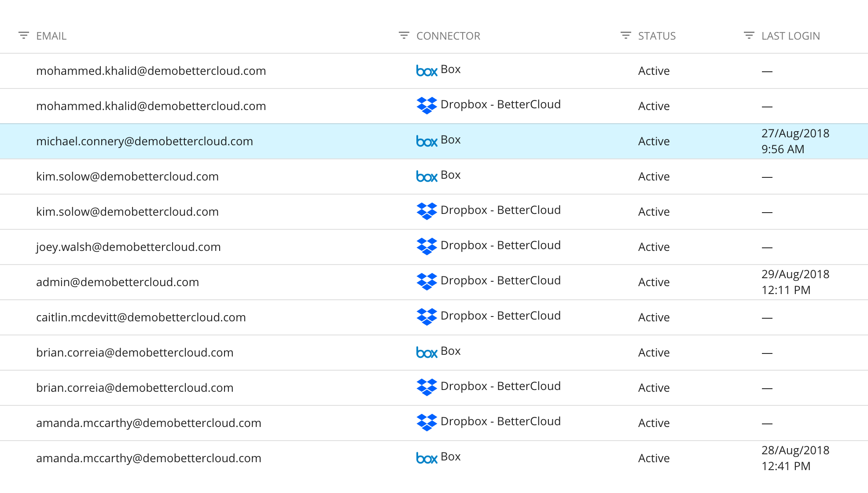Click 'Box' connector text in michael.connery row

pos(450,140)
